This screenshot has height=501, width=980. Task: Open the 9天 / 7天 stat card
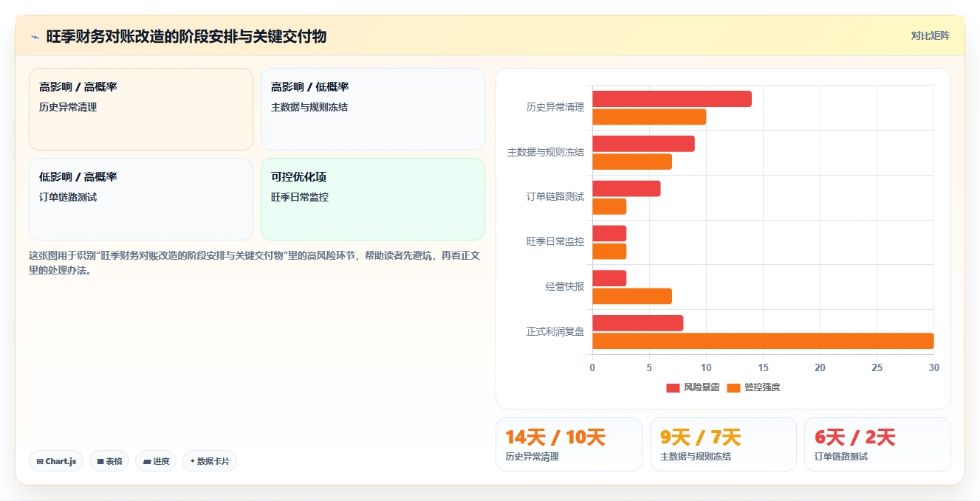tap(723, 444)
